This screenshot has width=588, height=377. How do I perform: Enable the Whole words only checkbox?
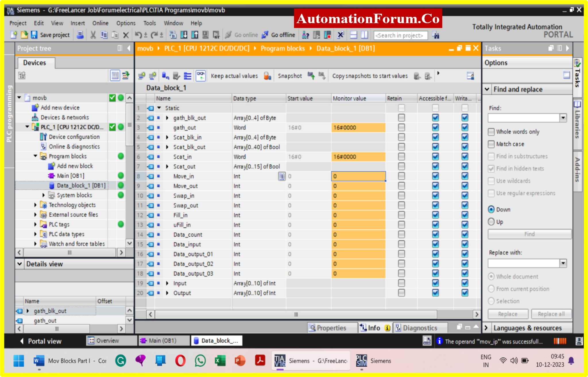pos(492,132)
